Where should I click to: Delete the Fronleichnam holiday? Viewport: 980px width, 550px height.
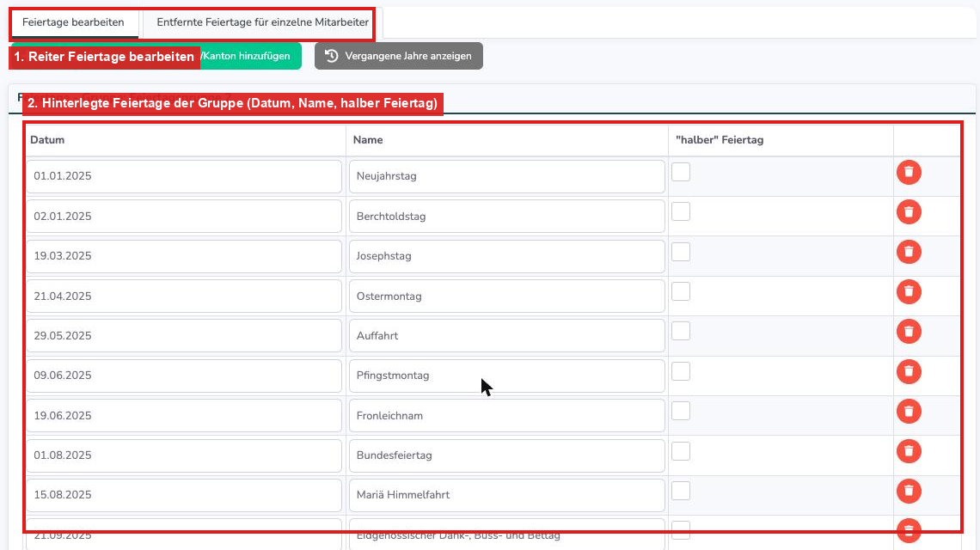click(x=909, y=412)
